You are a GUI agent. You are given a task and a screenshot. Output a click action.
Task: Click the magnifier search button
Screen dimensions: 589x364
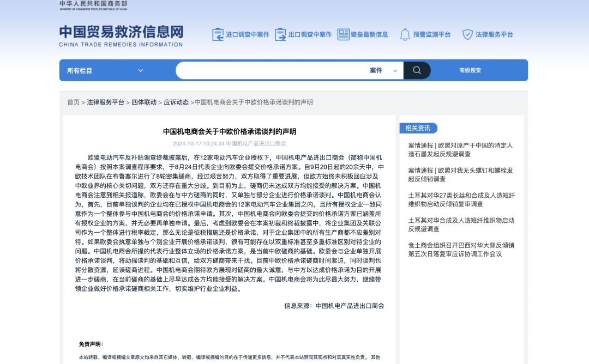[417, 70]
